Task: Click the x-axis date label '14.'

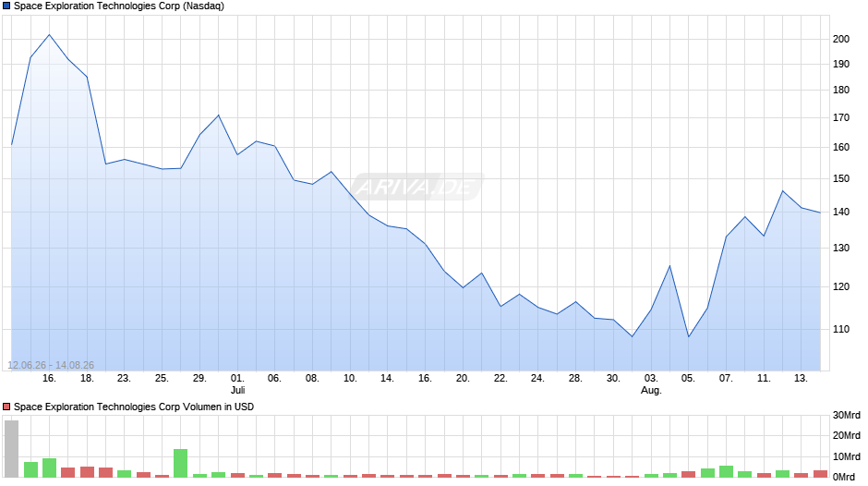Action: (x=387, y=378)
